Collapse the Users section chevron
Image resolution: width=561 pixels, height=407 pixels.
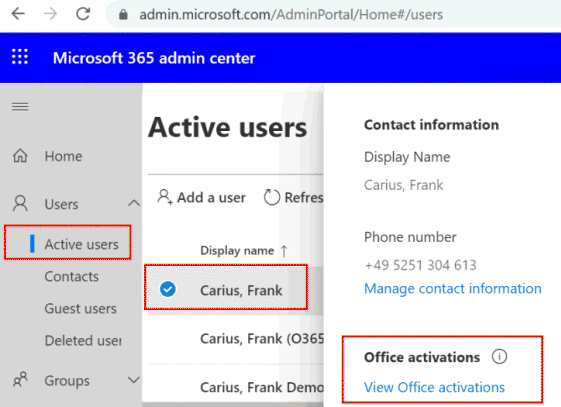134,204
